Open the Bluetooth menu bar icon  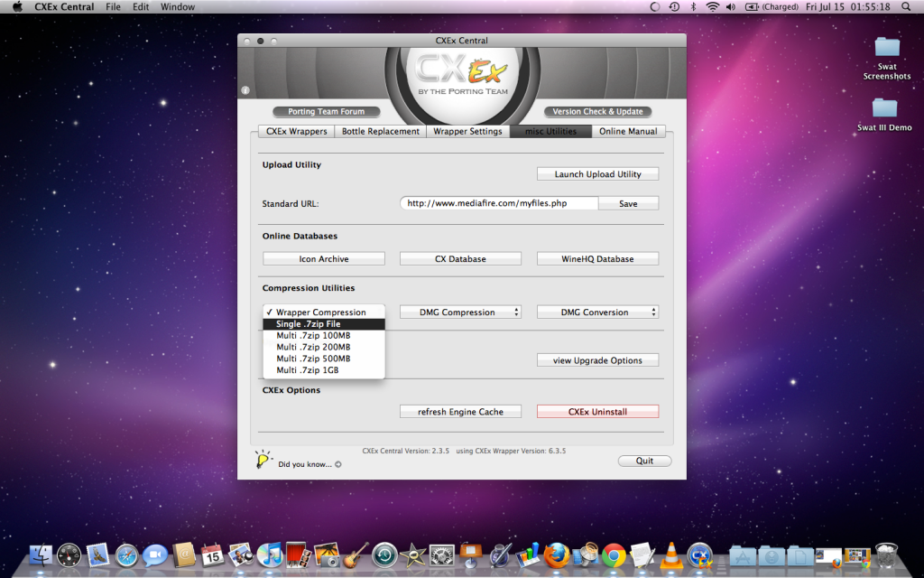[x=694, y=7]
